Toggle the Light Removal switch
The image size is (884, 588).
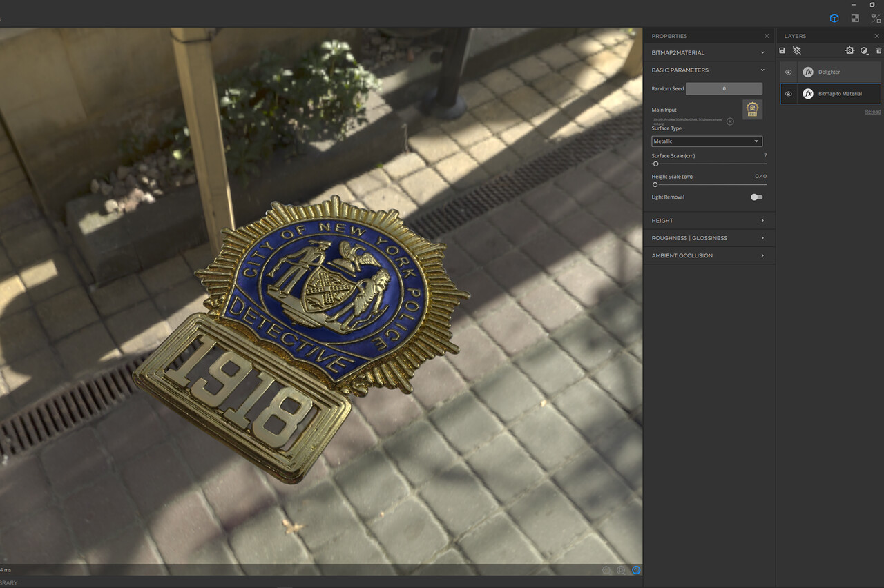757,197
